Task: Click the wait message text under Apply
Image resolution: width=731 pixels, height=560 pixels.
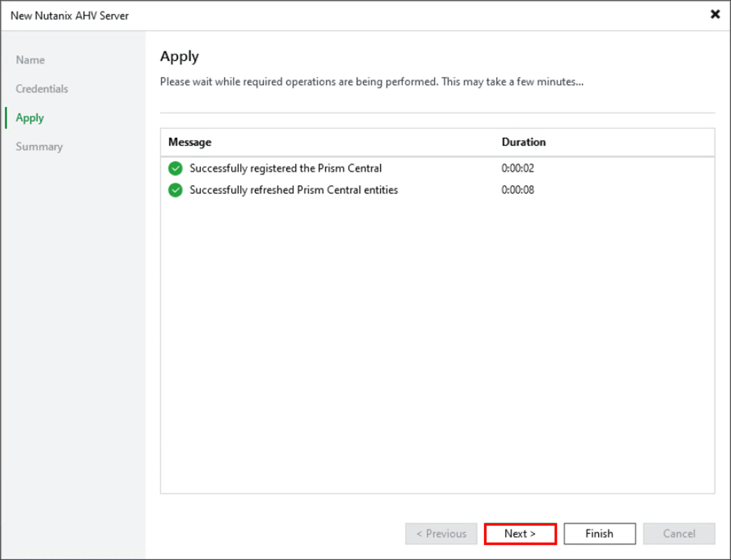Action: [371, 82]
